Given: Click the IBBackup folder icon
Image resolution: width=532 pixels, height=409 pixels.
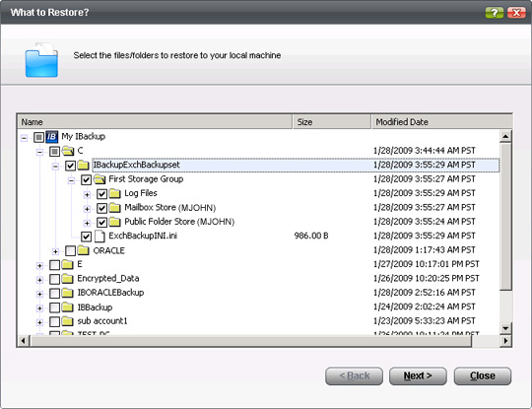Looking at the screenshot, I should tap(68, 307).
